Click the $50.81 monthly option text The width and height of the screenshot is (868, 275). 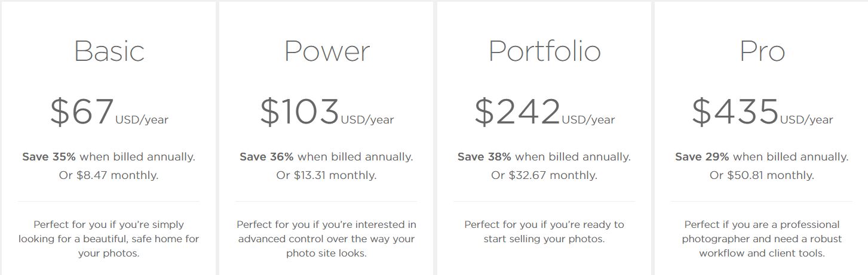click(x=762, y=175)
